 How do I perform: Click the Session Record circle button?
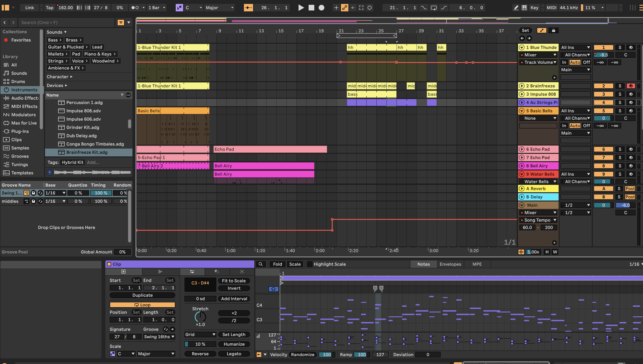370,8
